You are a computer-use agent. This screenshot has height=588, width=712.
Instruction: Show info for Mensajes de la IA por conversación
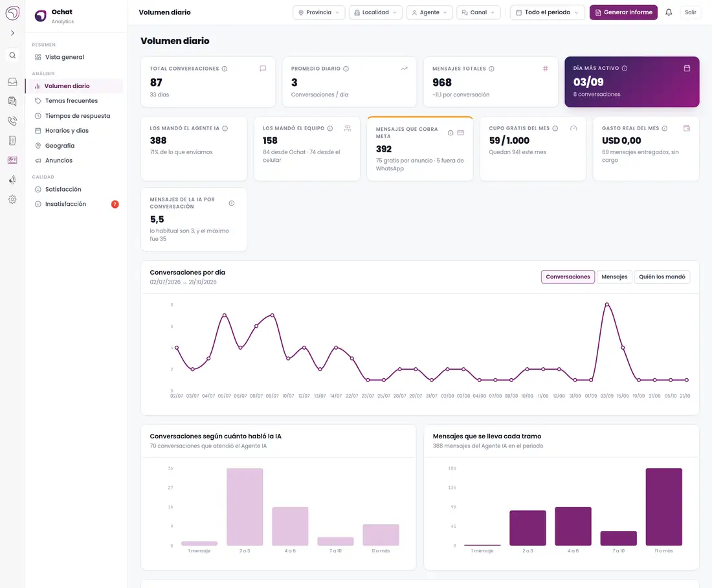click(x=232, y=203)
